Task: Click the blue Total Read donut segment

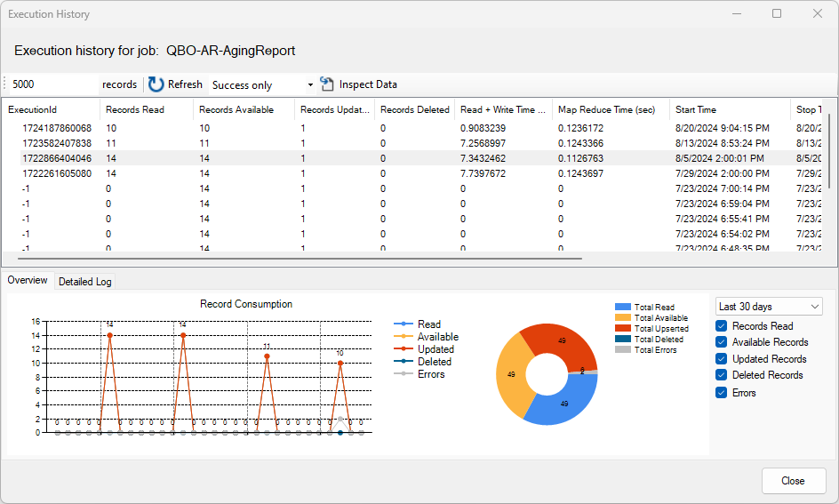Action: (564, 403)
